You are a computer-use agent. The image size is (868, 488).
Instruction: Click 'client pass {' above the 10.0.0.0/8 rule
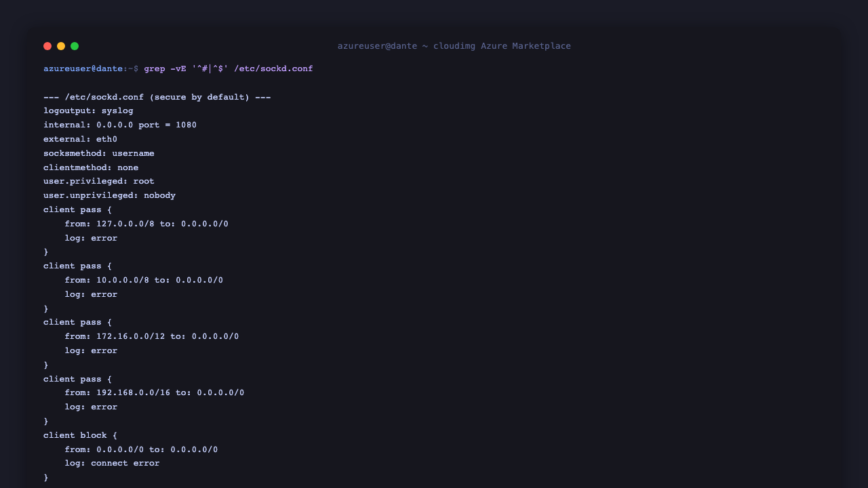[77, 266]
